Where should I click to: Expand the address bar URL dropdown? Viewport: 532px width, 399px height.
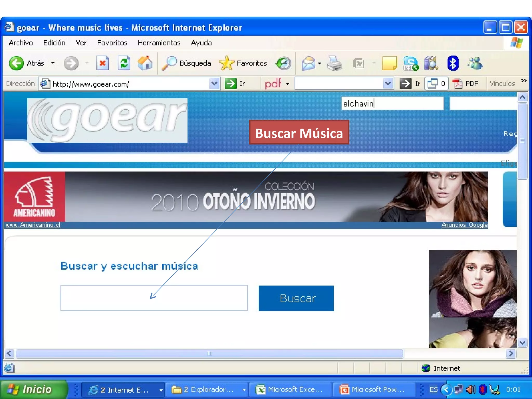[x=214, y=84]
